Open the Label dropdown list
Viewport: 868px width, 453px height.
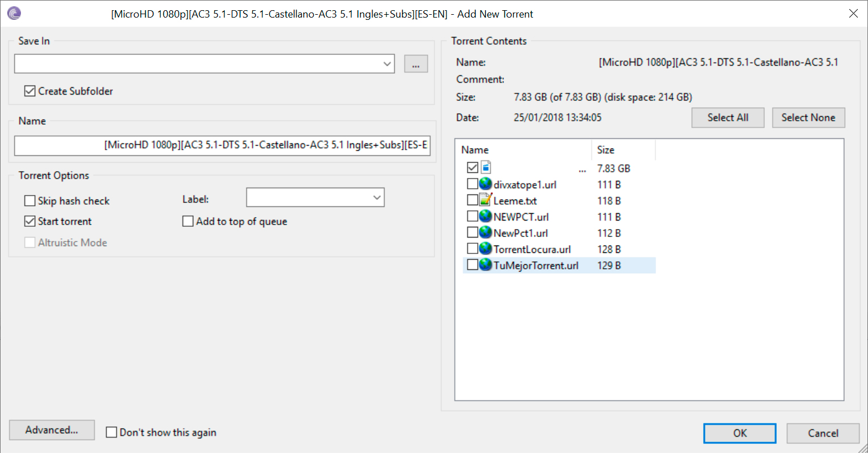click(377, 197)
